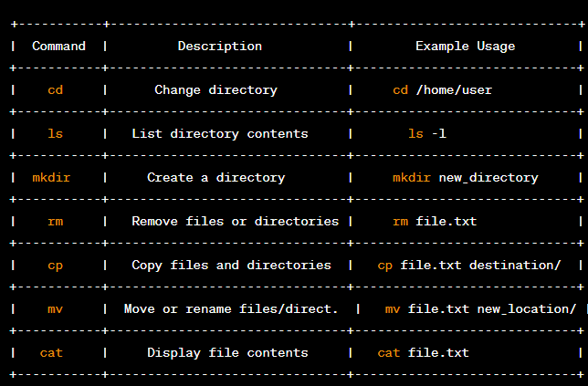Select the cp command cell
588x386 pixels.
[55, 266]
